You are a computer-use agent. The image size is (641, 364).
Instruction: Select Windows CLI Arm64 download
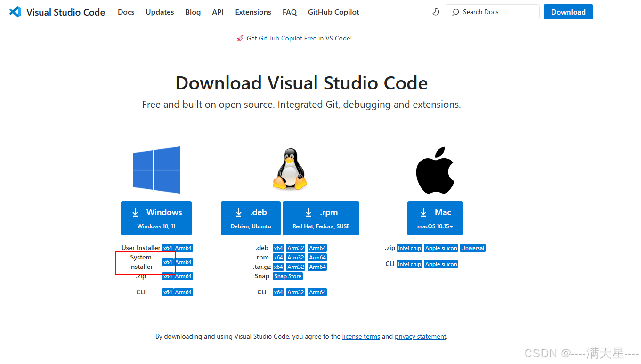click(184, 292)
